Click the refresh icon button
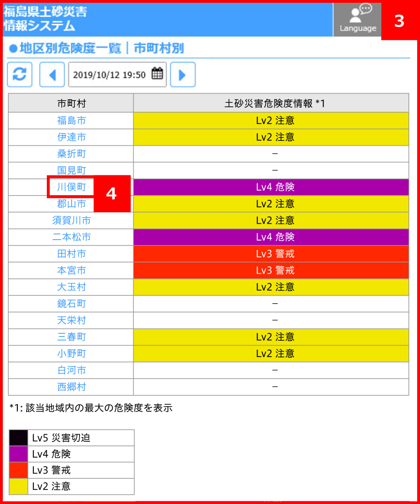Screen dimensions: 420x504 point(20,74)
